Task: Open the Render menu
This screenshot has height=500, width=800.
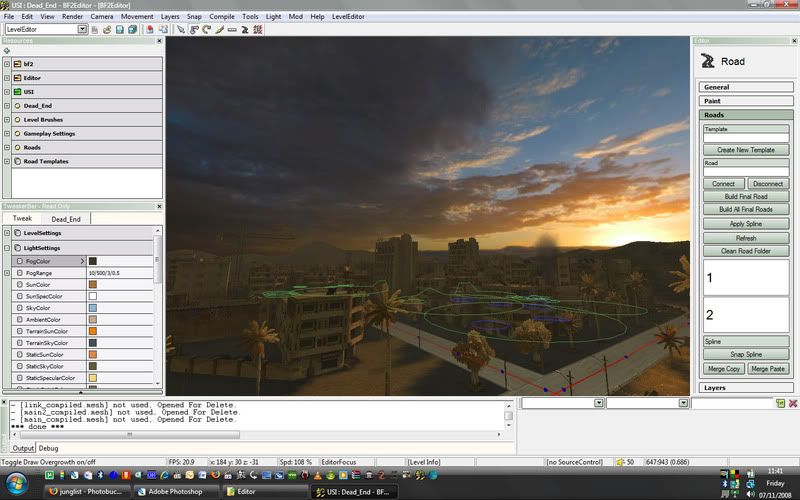Action: click(x=72, y=16)
